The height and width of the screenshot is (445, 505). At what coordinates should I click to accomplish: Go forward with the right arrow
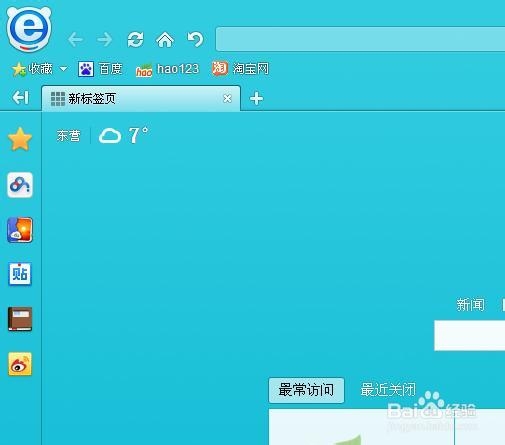point(105,40)
